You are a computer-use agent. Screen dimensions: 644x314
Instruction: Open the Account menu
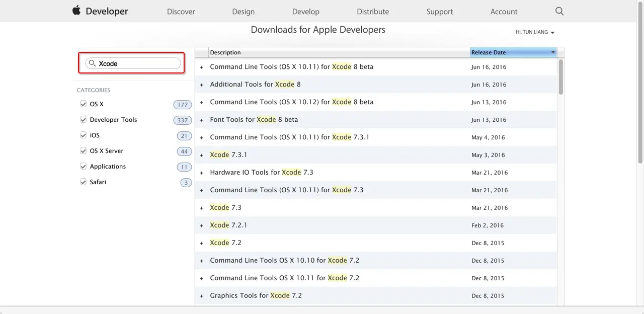504,12
